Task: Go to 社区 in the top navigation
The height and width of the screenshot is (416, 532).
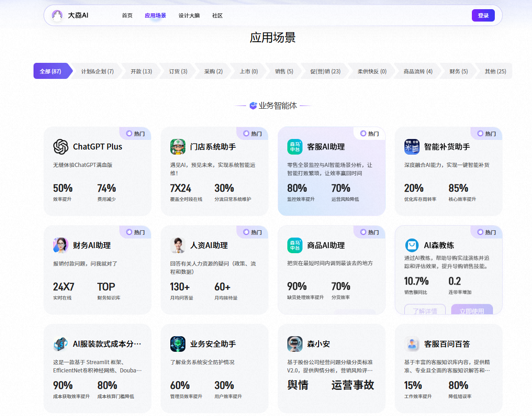Action: tap(217, 16)
